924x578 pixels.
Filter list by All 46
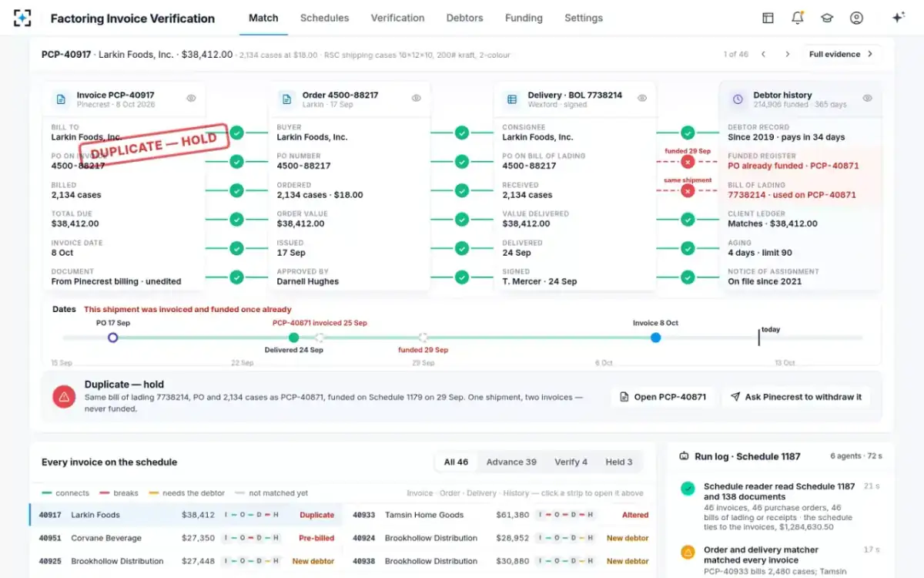point(456,462)
